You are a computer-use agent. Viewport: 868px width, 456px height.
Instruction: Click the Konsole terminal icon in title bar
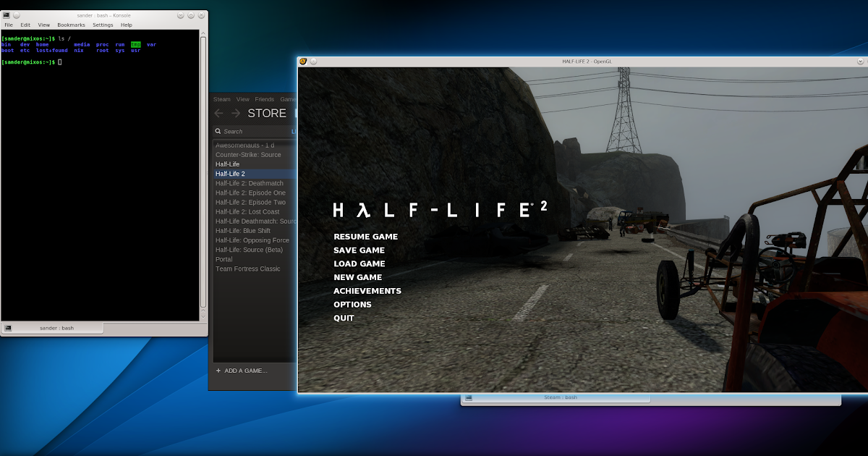(7, 15)
